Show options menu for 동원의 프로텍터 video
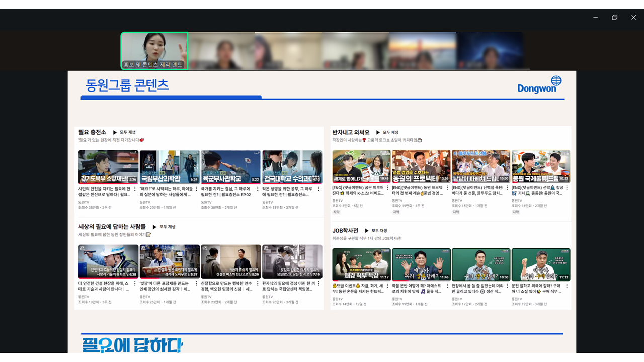Image resolution: width=644 pixels, height=362 pixels. pyautogui.click(x=447, y=188)
